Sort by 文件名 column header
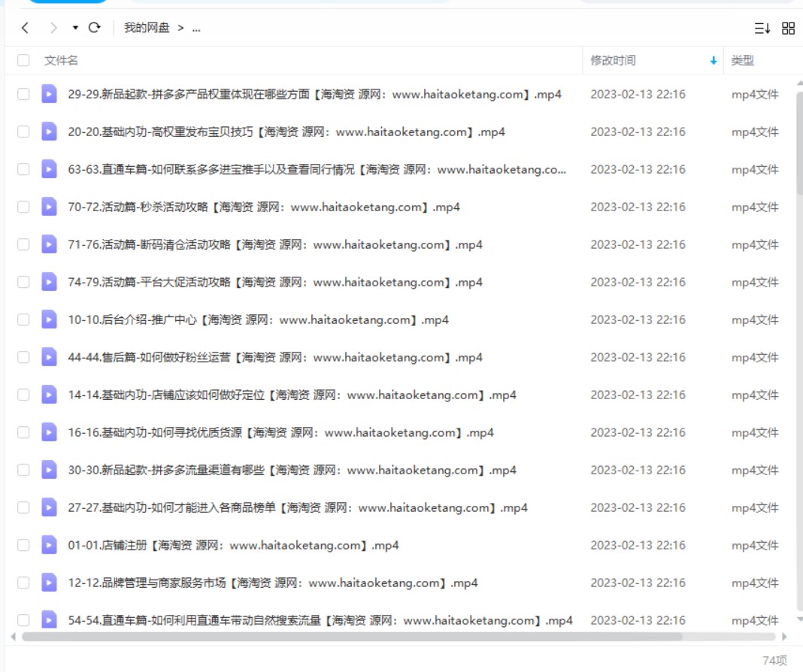Viewport: 803px width, 672px height. tap(61, 60)
